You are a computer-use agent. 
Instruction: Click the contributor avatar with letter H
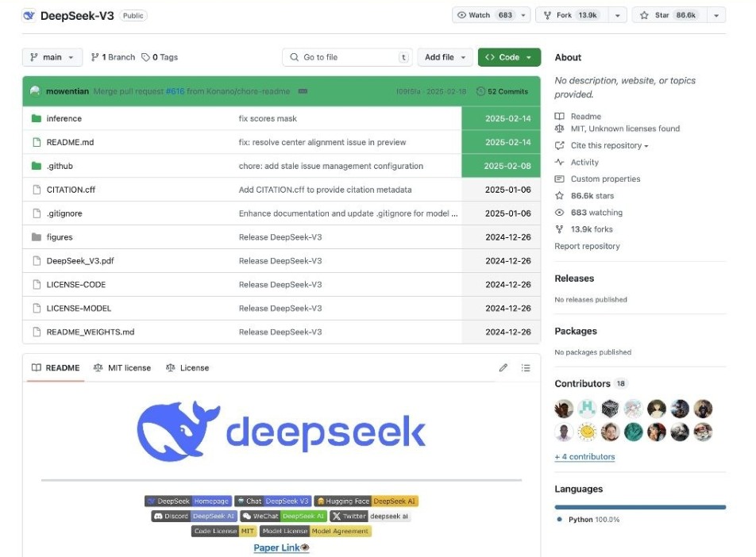click(x=587, y=409)
